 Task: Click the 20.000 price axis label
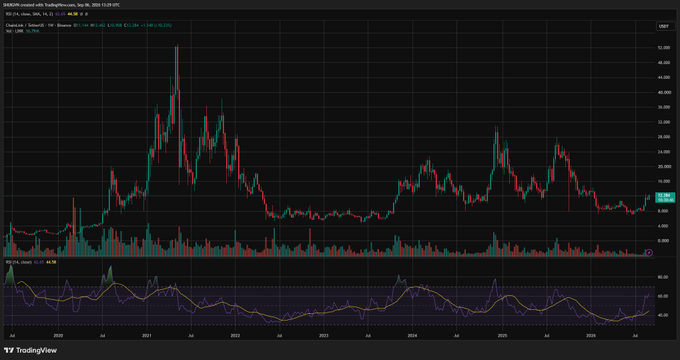[664, 167]
